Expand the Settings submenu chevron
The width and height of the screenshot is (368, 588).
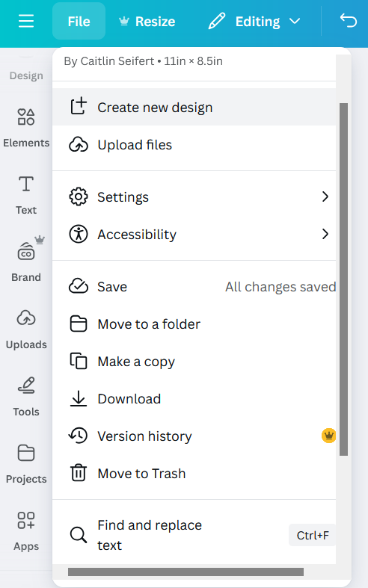325,196
